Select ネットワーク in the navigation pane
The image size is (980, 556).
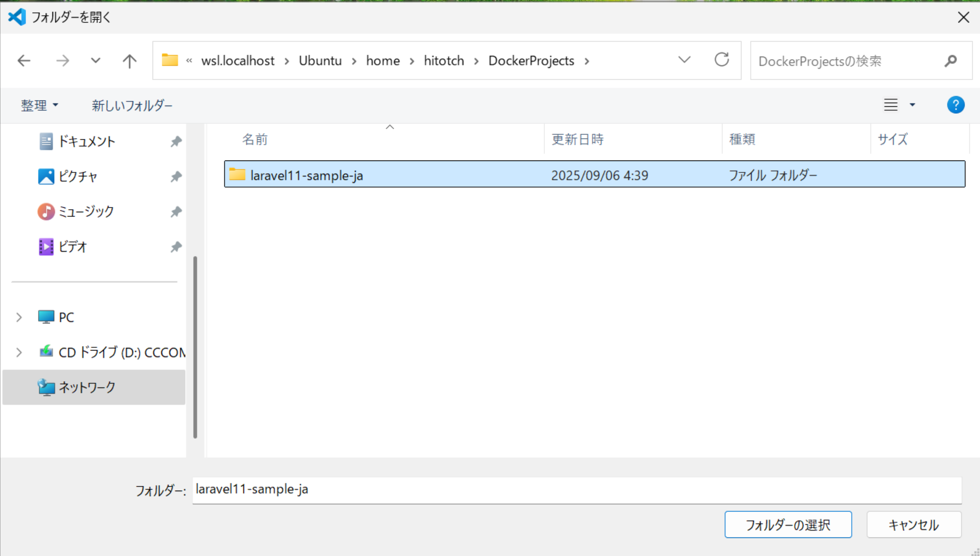pos(87,387)
